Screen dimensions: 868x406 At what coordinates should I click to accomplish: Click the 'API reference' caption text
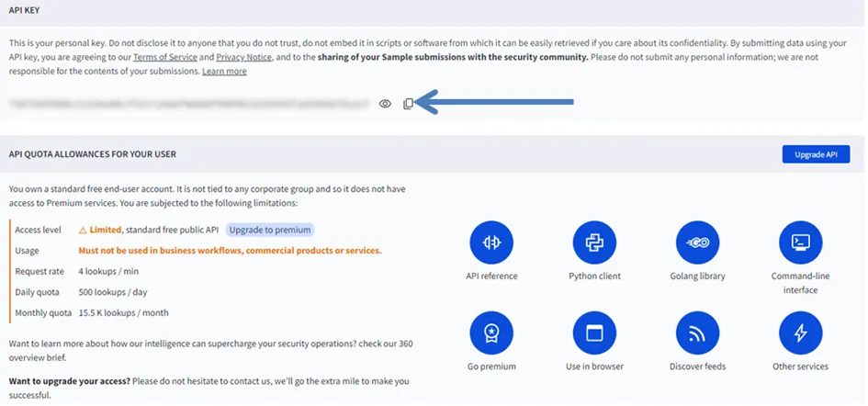point(491,276)
